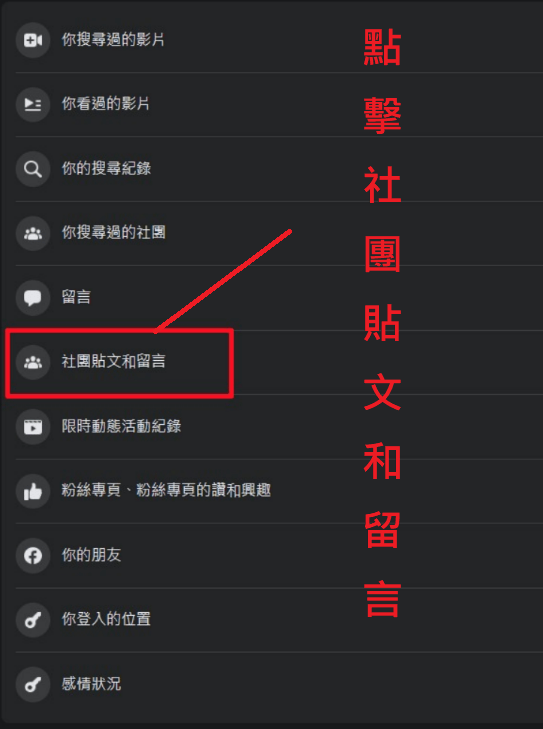Click the key icon beside 你登入的位置
The height and width of the screenshot is (729, 543).
[x=33, y=620]
